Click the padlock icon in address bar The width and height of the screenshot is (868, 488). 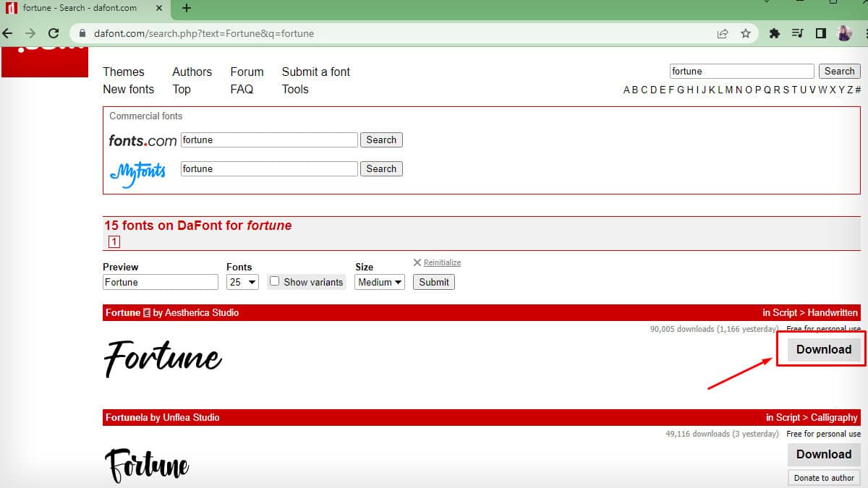(82, 33)
